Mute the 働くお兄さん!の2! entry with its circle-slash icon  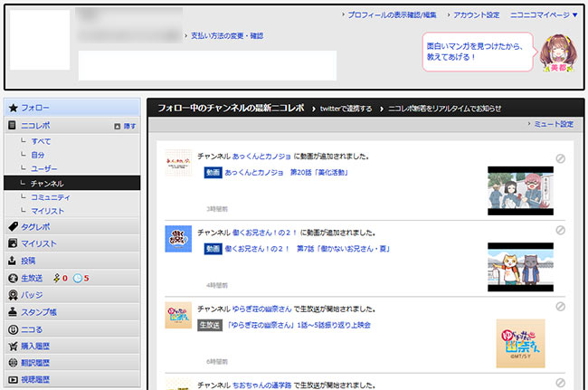(x=560, y=230)
